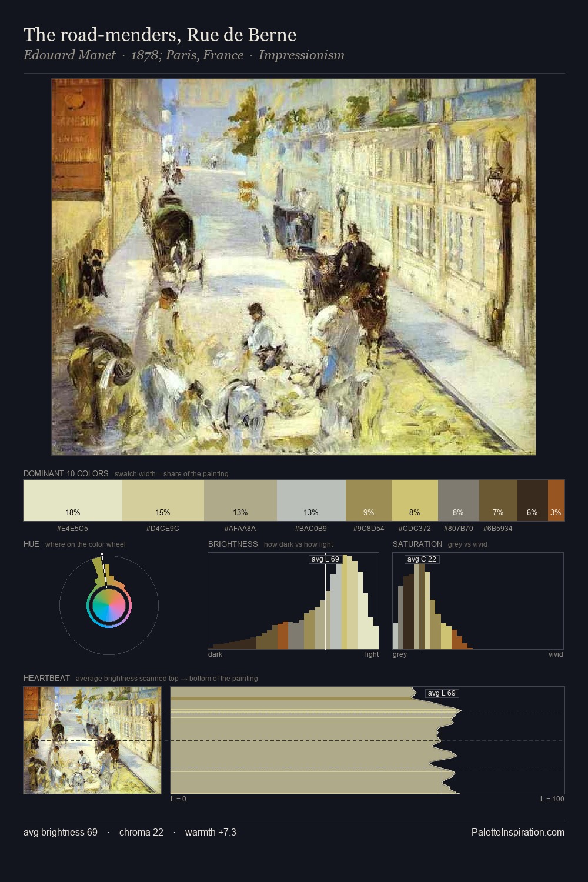Click the 'L = 100' axis label

point(552,799)
